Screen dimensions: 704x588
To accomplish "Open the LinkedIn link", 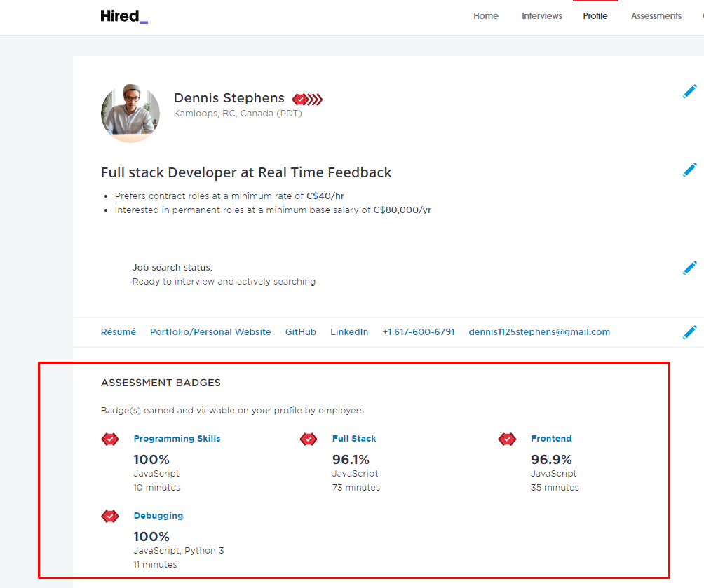I will (349, 332).
